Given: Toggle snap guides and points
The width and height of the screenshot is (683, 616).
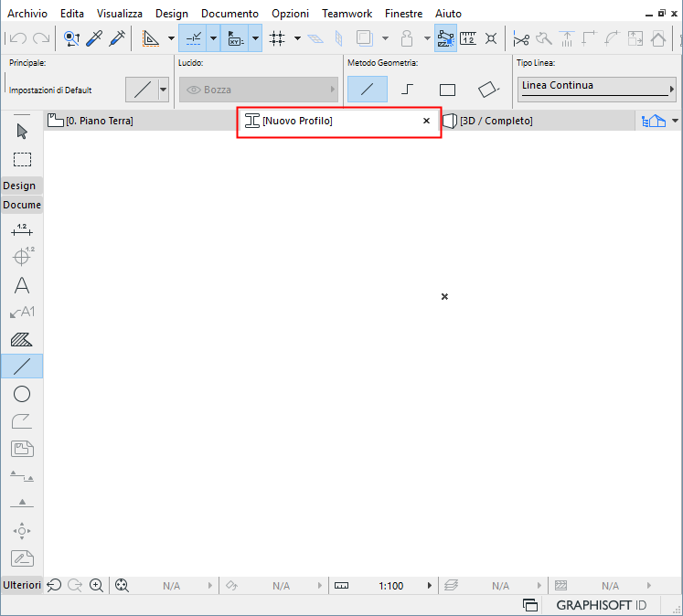Looking at the screenshot, I should pos(193,38).
